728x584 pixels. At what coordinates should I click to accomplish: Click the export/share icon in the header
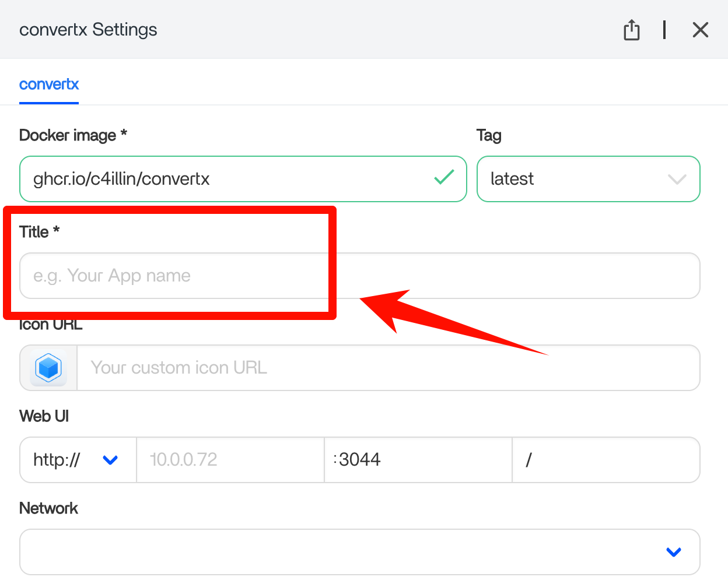(x=631, y=30)
